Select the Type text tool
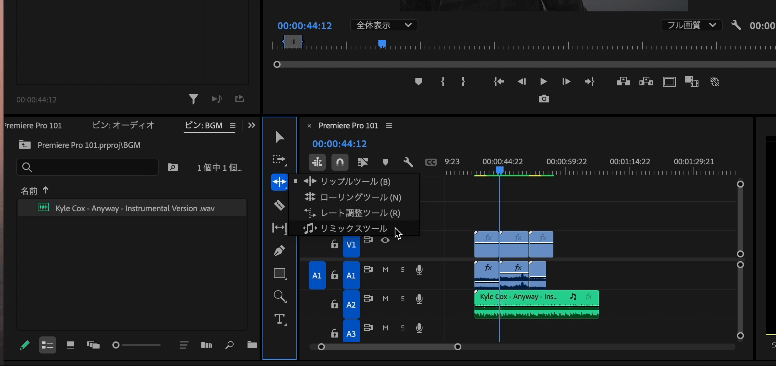The width and height of the screenshot is (776, 366). [x=280, y=319]
